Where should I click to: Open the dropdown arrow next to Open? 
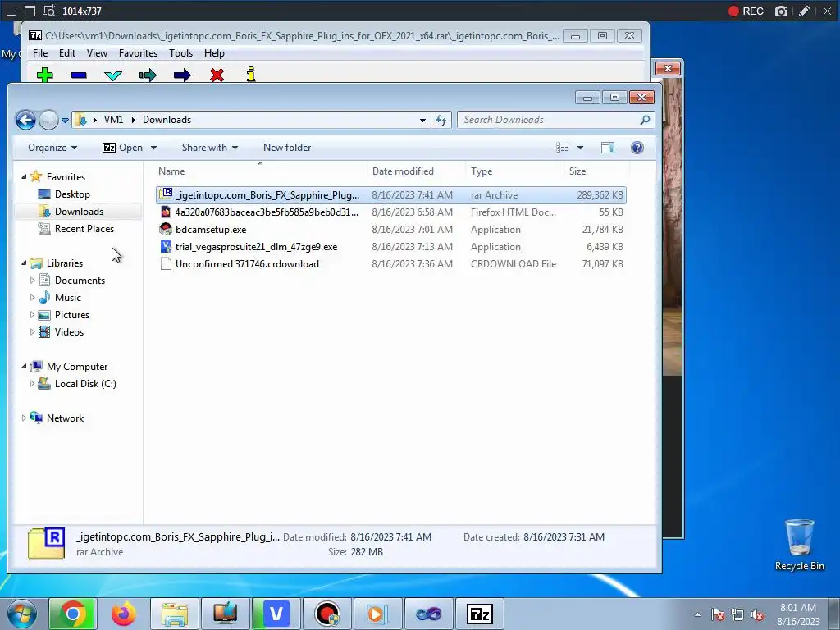pos(153,148)
